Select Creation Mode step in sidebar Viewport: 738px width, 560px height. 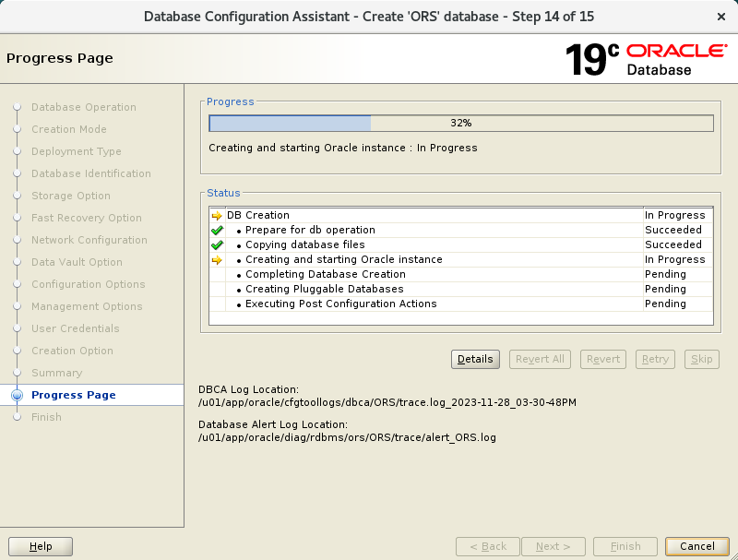click(69, 129)
